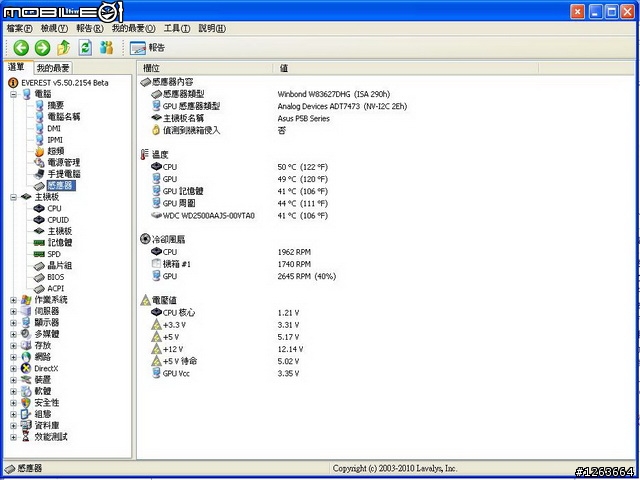Select the ACPI tree item
This screenshot has height=480, width=640.
pyautogui.click(x=56, y=289)
